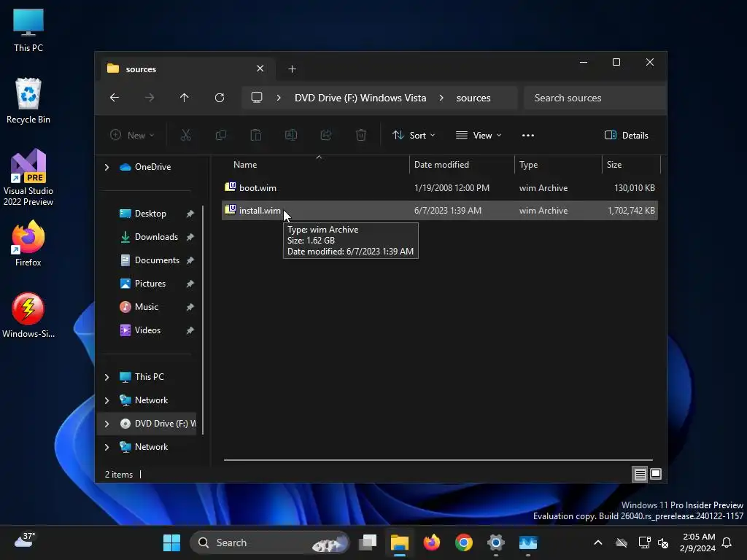The width and height of the screenshot is (747, 560).
Task: Add a new Explorer tab
Action: point(292,69)
